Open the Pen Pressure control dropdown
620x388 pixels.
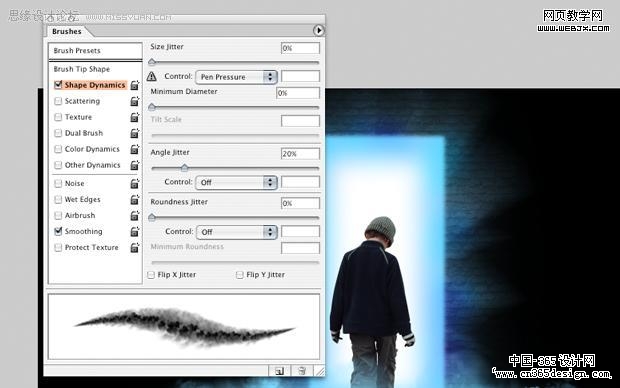236,77
